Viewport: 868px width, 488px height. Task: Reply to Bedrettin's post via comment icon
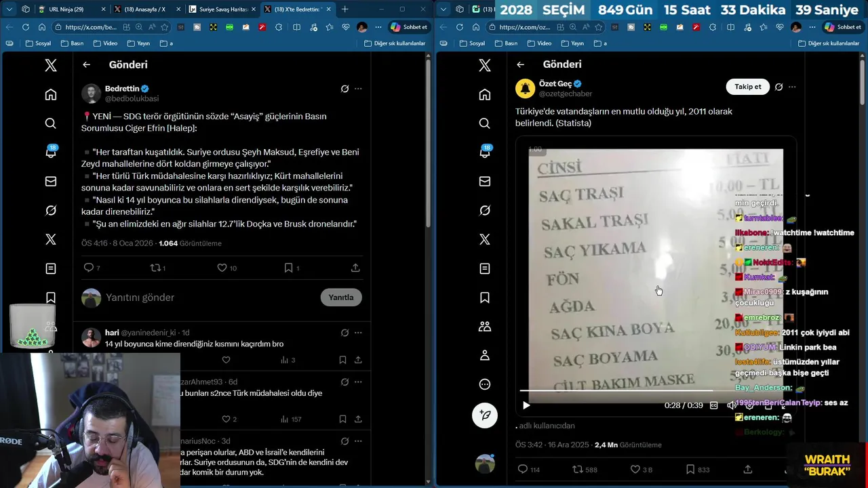(x=89, y=268)
